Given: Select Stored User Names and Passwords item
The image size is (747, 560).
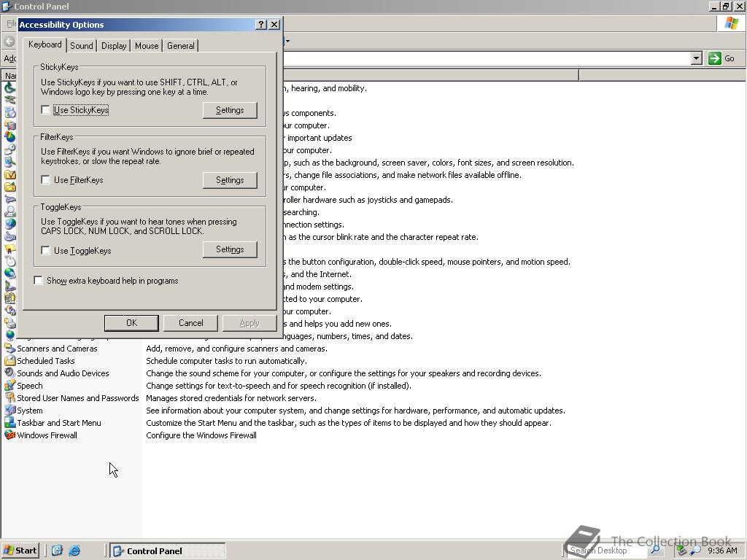Looking at the screenshot, I should pyautogui.click(x=77, y=398).
